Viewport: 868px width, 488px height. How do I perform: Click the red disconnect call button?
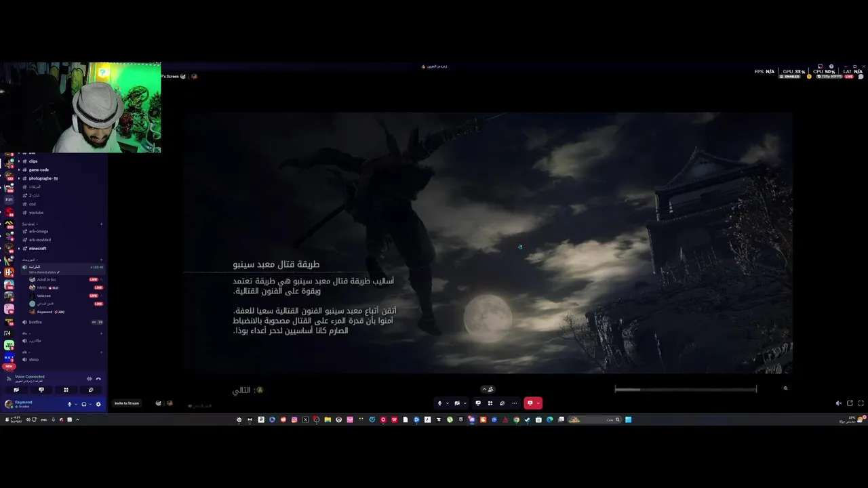click(530, 403)
